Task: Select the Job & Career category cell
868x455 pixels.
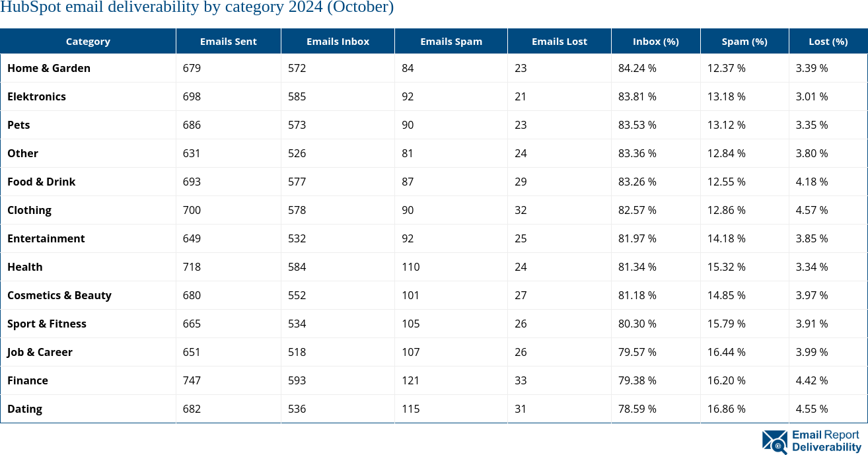Action: [89, 352]
